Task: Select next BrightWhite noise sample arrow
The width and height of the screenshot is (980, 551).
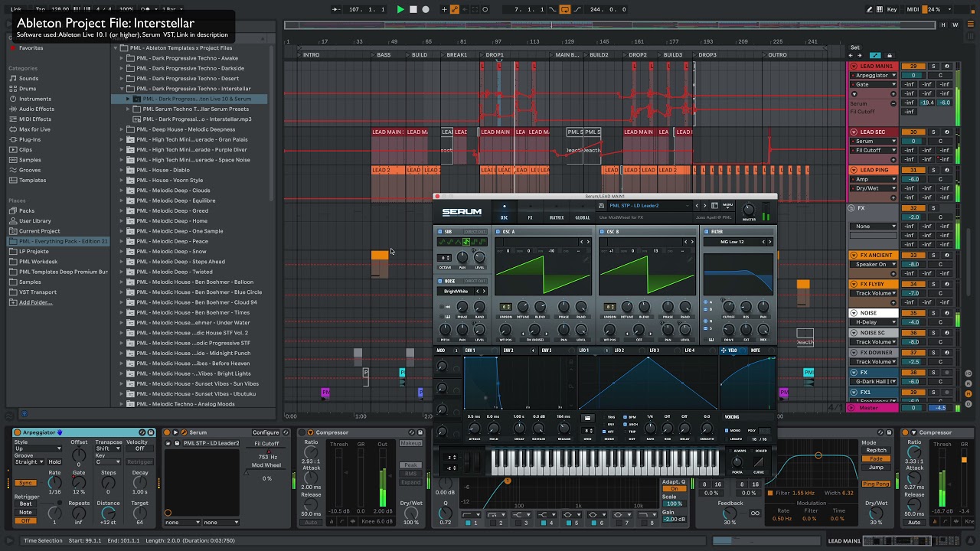Action: click(484, 291)
